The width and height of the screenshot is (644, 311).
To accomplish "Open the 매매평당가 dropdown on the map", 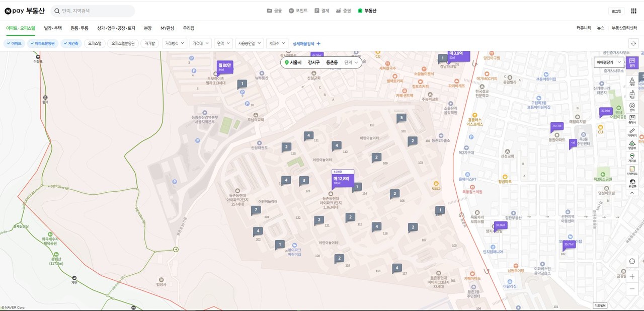I will click(609, 62).
